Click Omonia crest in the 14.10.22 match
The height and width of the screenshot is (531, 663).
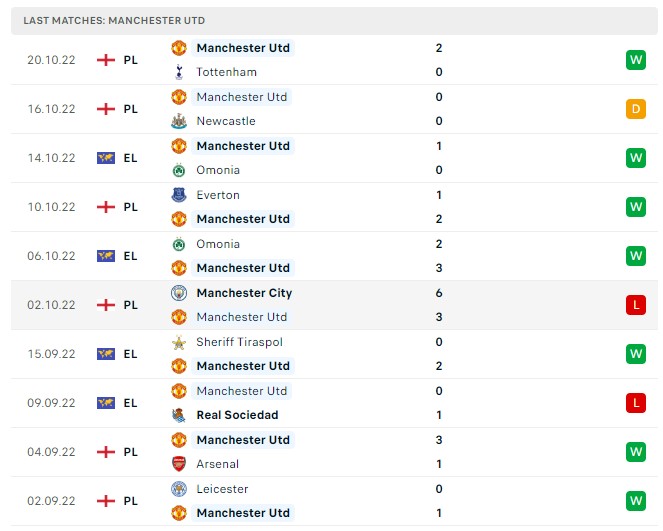pos(179,170)
